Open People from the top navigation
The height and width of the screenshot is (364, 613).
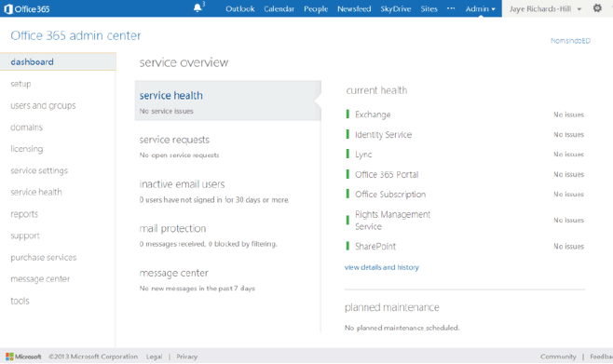pyautogui.click(x=316, y=8)
